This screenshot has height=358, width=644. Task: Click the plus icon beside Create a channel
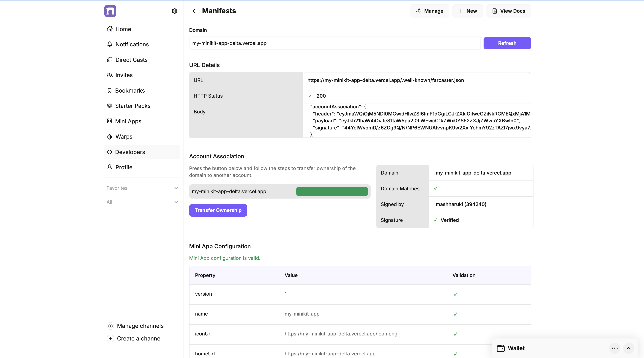[x=110, y=338]
